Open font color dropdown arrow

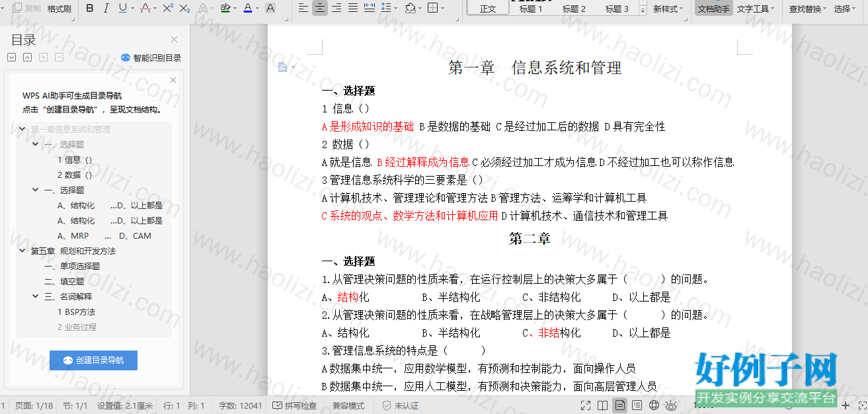coord(257,9)
